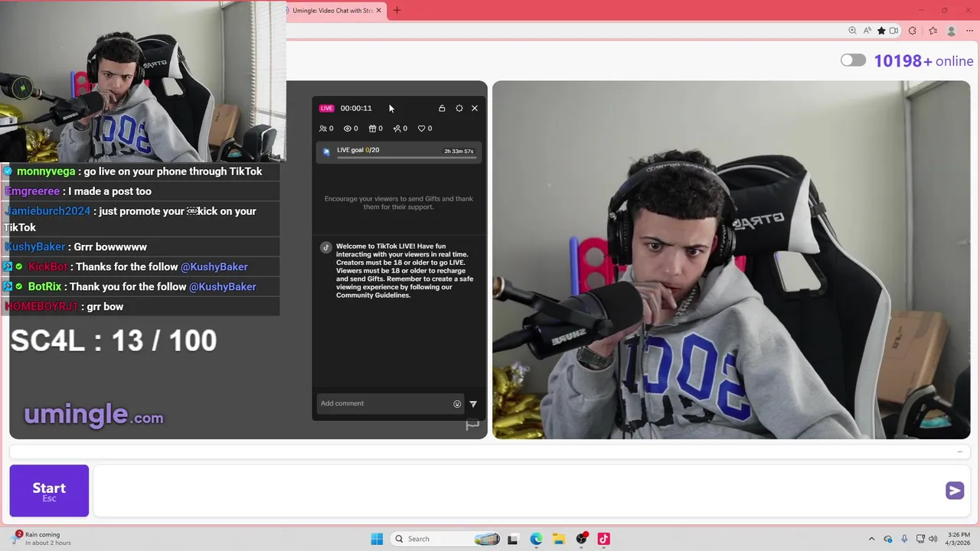The width and height of the screenshot is (980, 551).
Task: Click the monnyvega username in chat
Action: pos(46,171)
